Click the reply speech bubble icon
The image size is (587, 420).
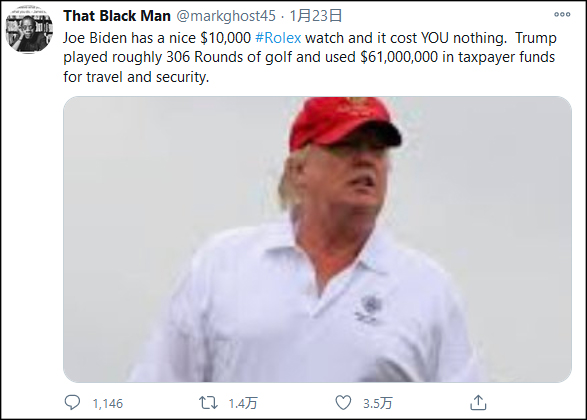click(x=72, y=403)
